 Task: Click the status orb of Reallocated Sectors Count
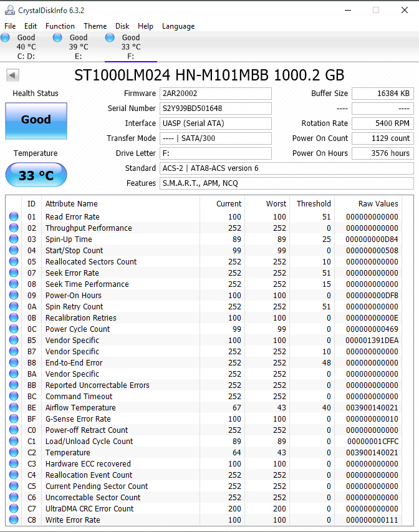[x=14, y=261]
